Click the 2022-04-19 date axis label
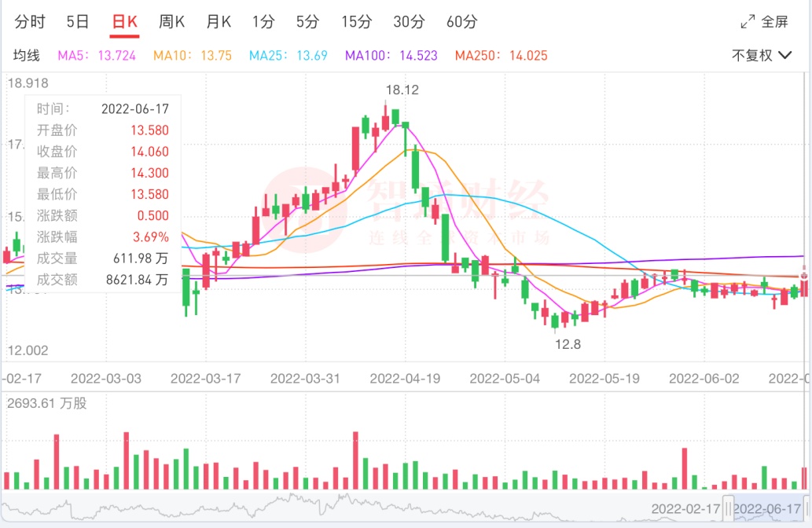The image size is (812, 528). pyautogui.click(x=405, y=379)
